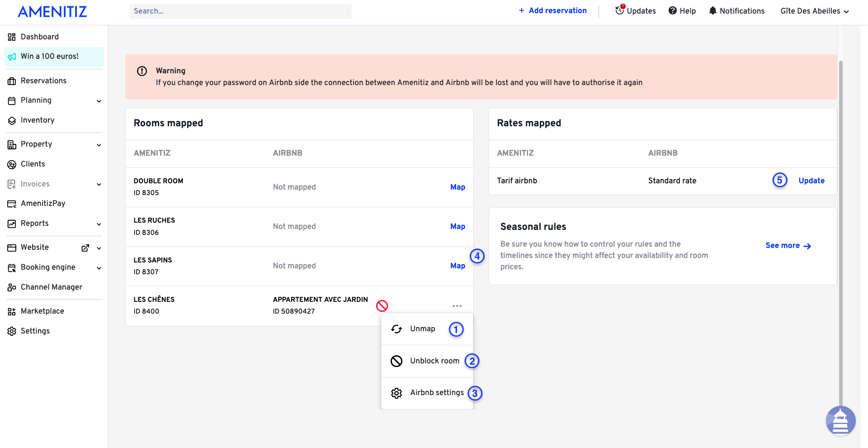868x448 pixels.
Task: Open the three-dots menu for Les Chênes
Action: point(457,306)
